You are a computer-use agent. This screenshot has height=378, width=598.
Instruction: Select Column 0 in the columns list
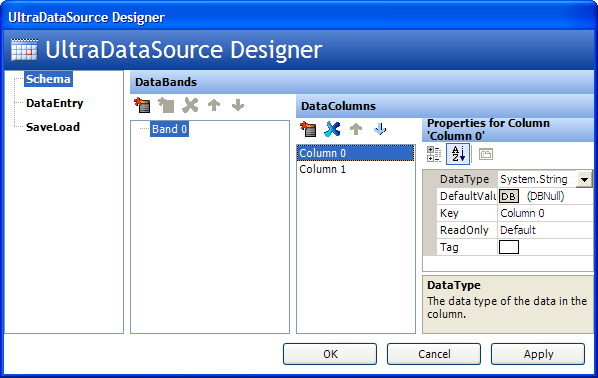[355, 153]
